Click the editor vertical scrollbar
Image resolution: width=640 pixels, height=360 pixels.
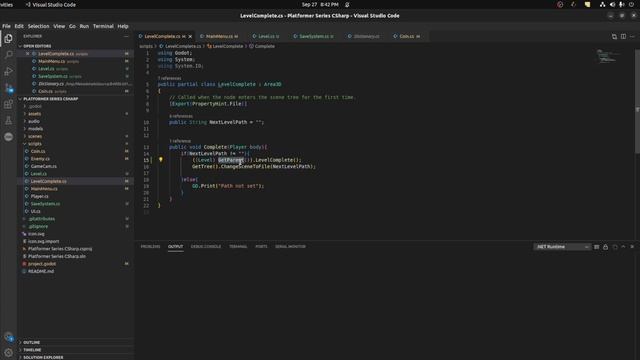(637, 102)
